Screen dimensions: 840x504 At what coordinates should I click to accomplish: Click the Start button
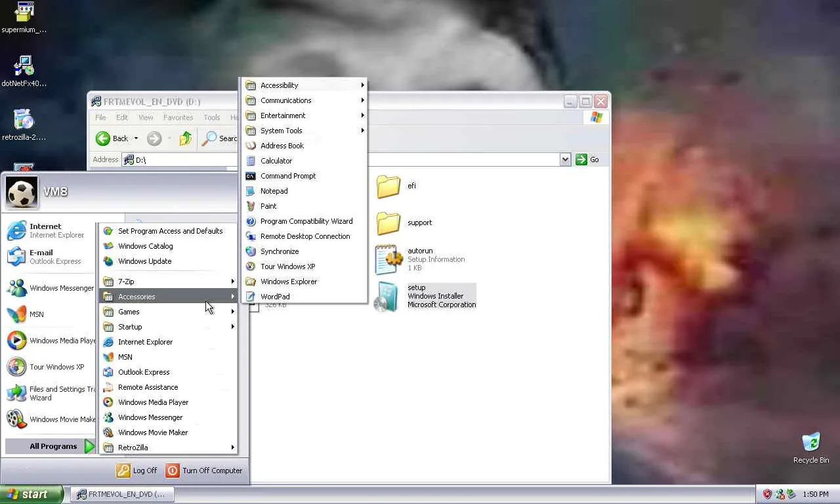tap(31, 494)
